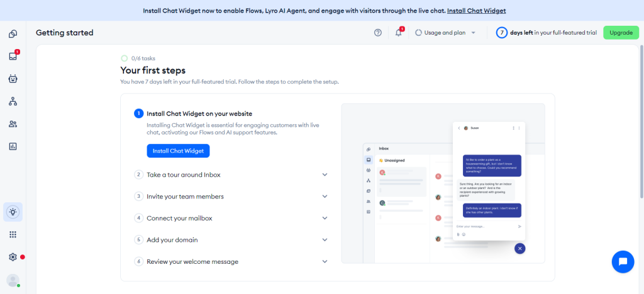This screenshot has height=294, width=644.
Task: Open the Inbox sidebar icon
Action: pyautogui.click(x=13, y=56)
